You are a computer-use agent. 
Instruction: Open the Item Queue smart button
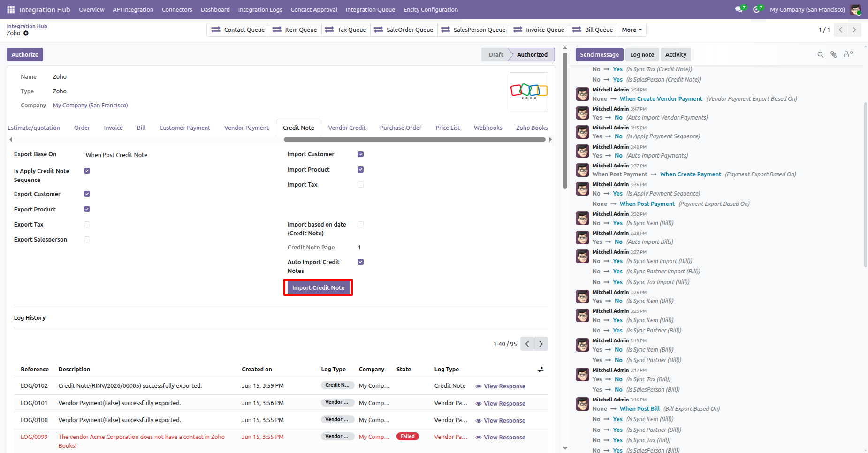coord(295,30)
